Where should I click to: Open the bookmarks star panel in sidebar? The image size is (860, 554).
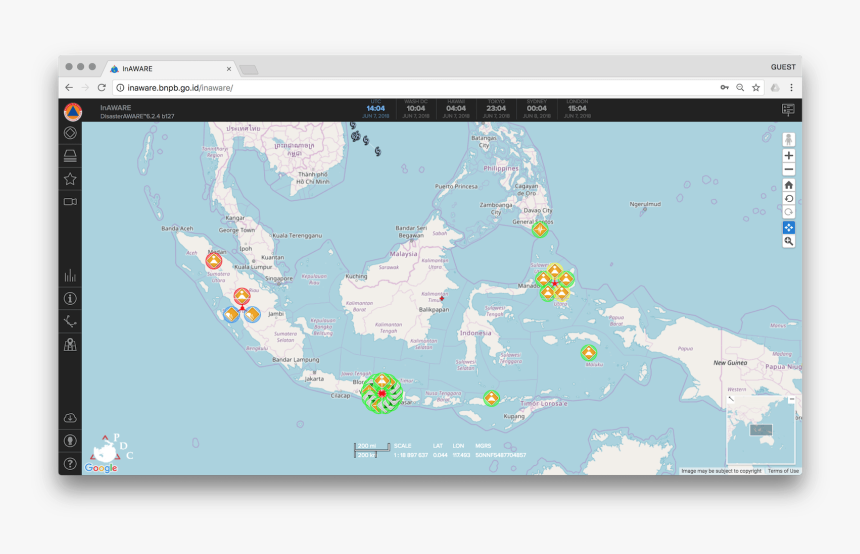point(70,179)
